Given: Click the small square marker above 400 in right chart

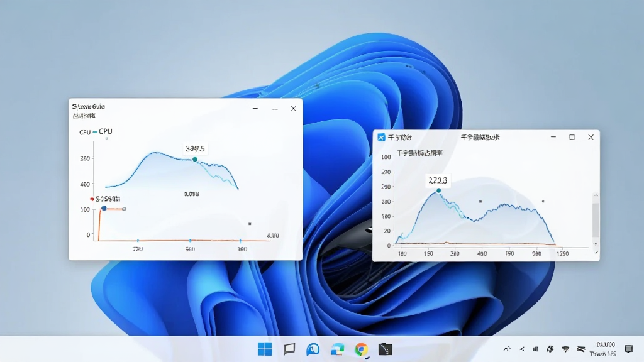Looking at the screenshot, I should [480, 202].
